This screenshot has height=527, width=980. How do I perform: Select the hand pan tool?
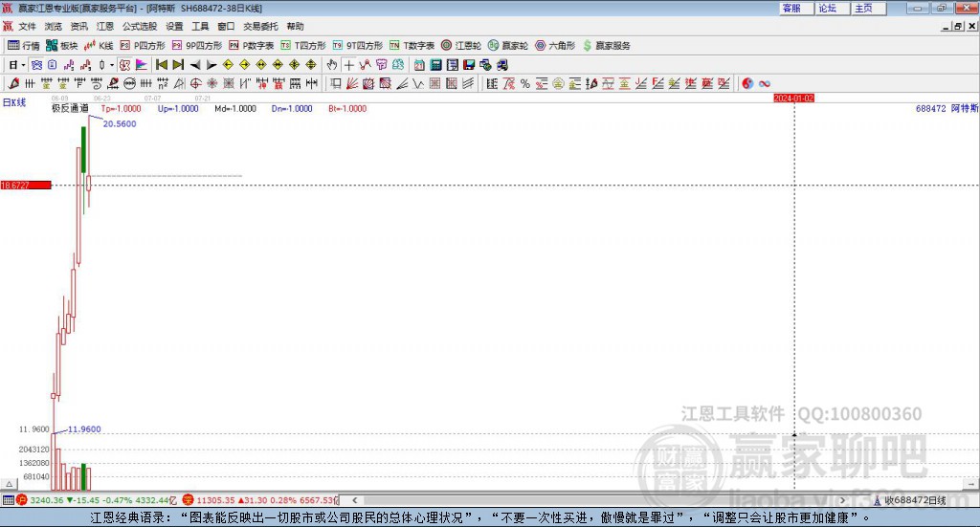[x=332, y=65]
